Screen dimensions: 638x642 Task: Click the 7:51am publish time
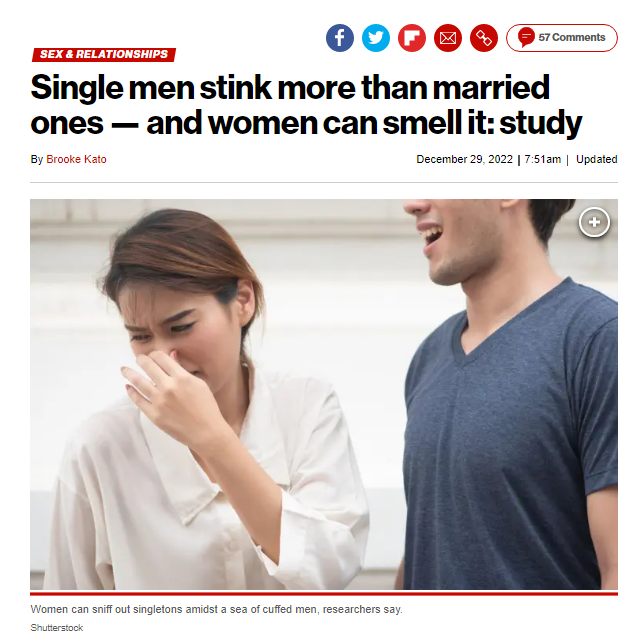[542, 159]
